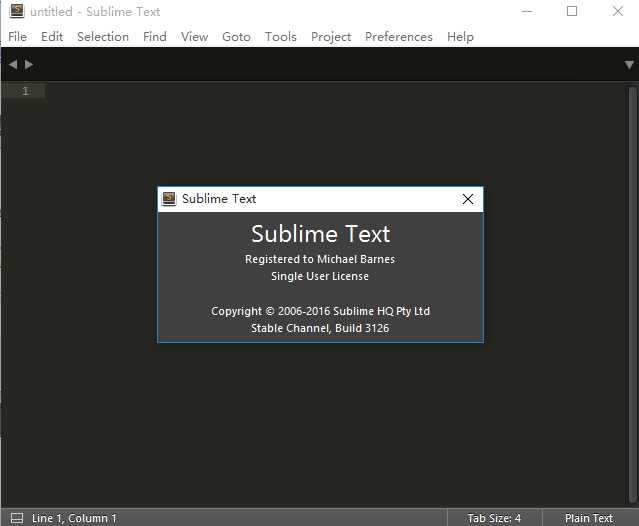The image size is (639, 526).
Task: Open the Edit menu
Action: [52, 37]
